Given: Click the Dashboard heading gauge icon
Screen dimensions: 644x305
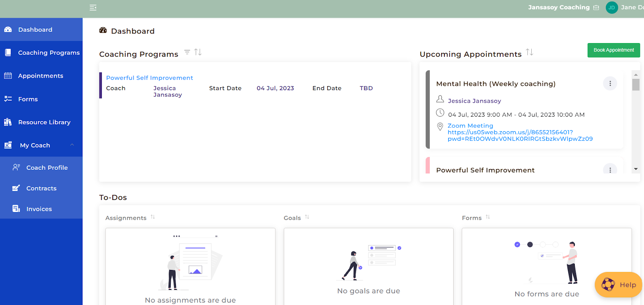Looking at the screenshot, I should (103, 30).
